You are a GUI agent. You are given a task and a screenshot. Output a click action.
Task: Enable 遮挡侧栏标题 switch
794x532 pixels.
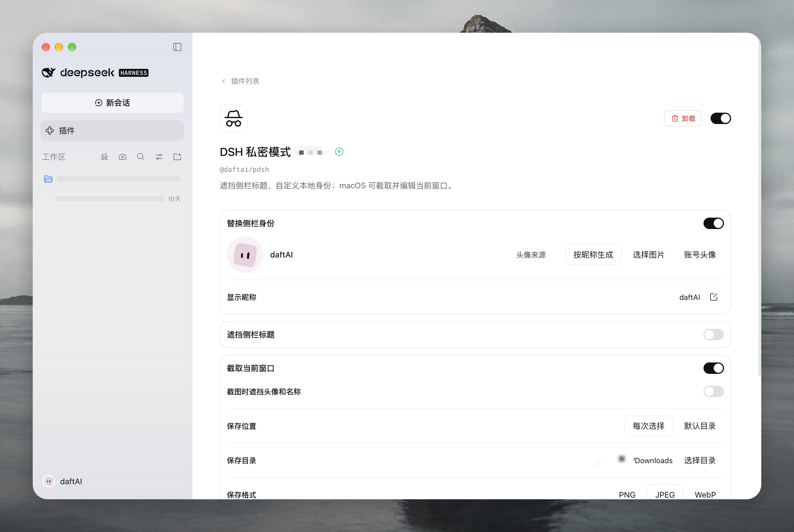click(x=713, y=335)
